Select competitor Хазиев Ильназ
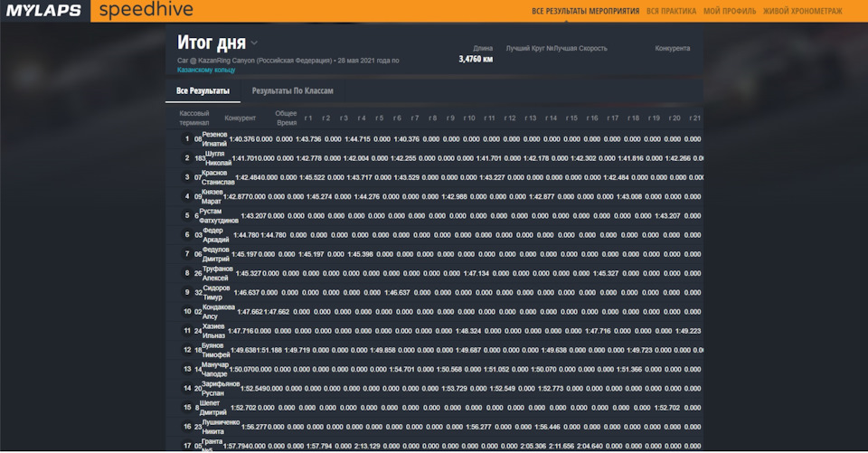Screen dimensions: 868x453 click(213, 331)
